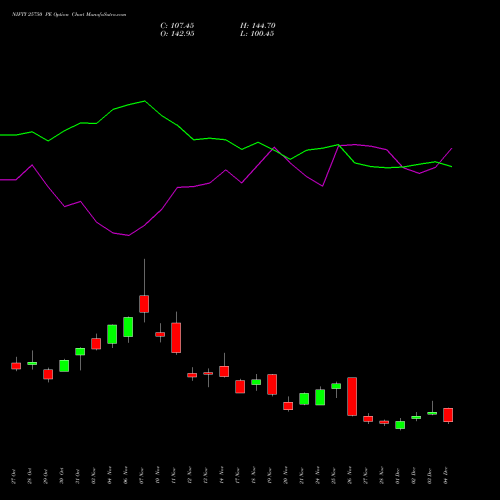This screenshot has width=500, height=500.
Task: Click the green candle above 30 Oct
Action: pos(64,366)
